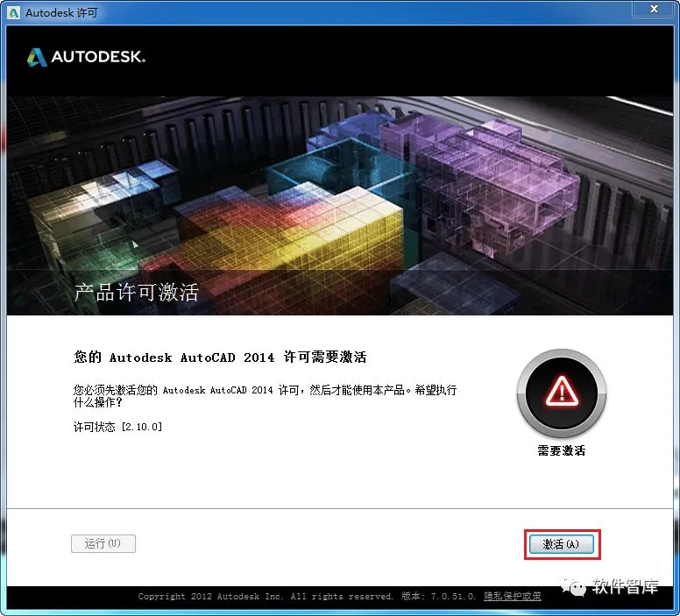
Task: Click the paragraph starting 您必须先激活您的
Action: click(x=265, y=396)
